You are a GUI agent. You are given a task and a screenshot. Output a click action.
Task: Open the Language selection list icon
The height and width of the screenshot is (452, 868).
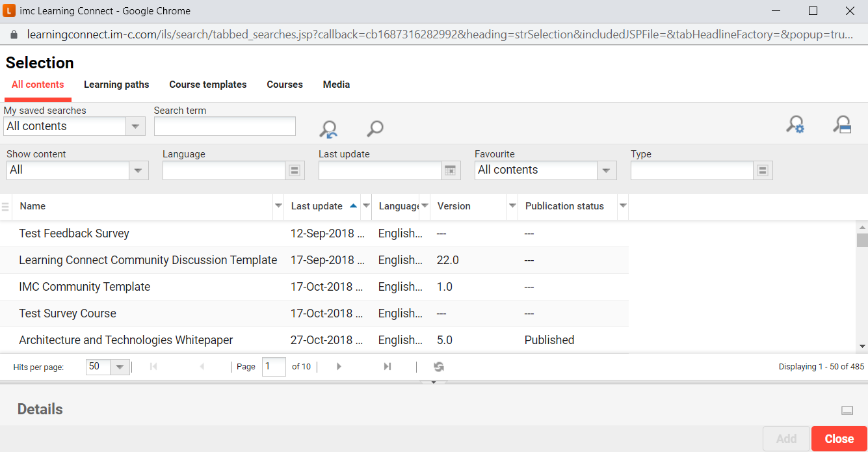tap(295, 170)
